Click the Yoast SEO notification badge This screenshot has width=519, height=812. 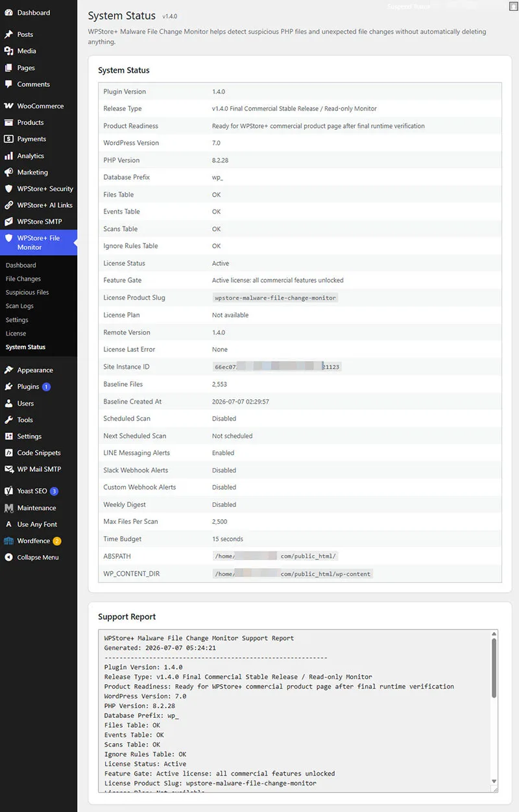coord(54,491)
